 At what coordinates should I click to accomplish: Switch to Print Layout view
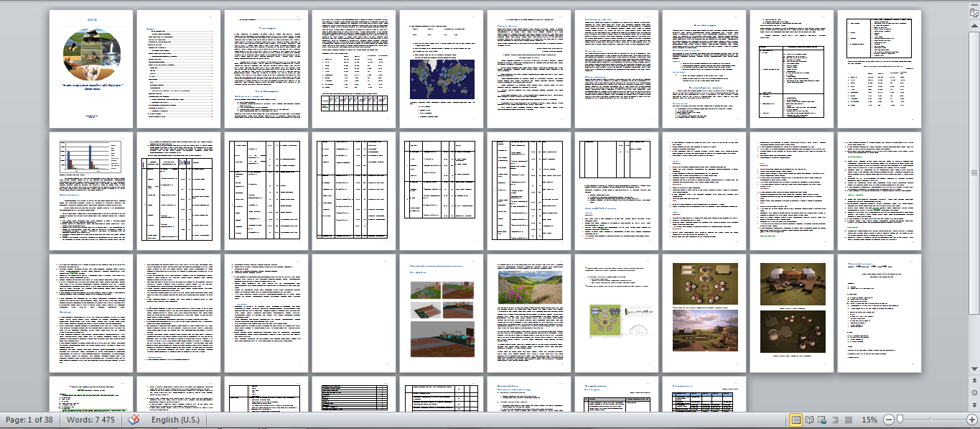(x=795, y=420)
